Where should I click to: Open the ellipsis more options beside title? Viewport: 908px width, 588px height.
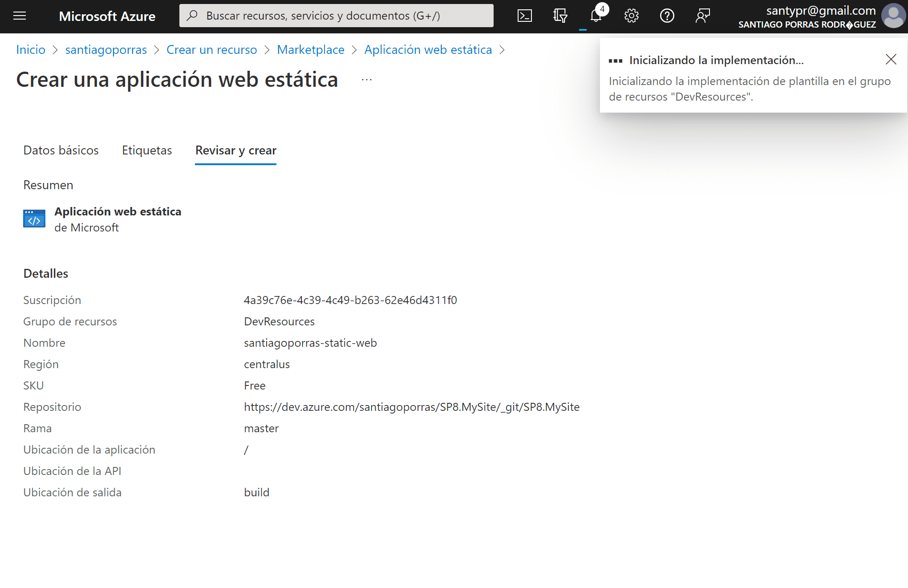pos(367,80)
